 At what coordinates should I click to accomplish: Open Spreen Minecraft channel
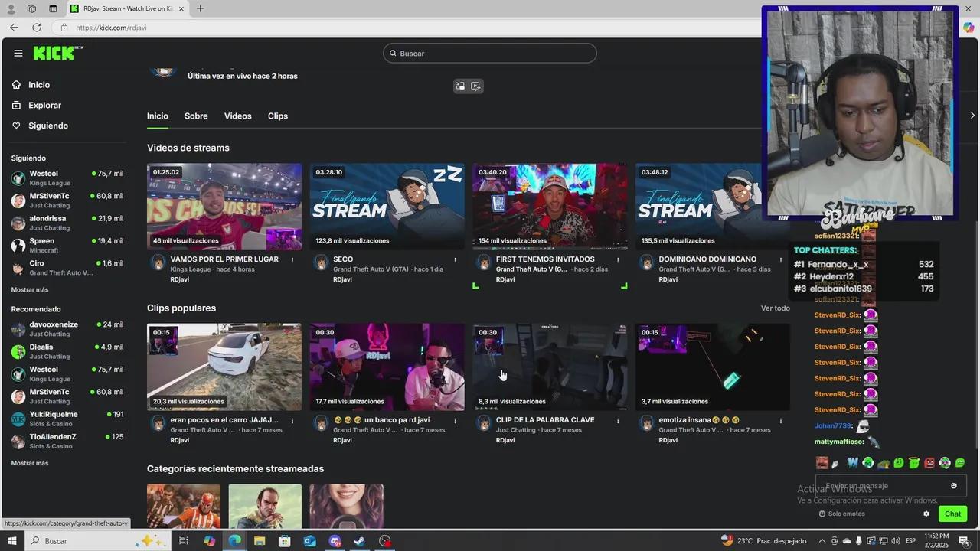pos(67,245)
